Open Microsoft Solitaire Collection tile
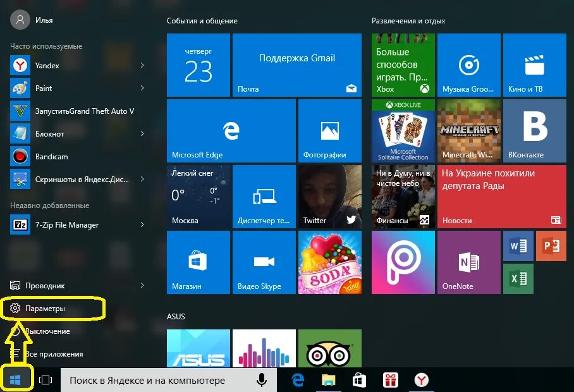Screen dimensions: 574x392 [x=403, y=131]
